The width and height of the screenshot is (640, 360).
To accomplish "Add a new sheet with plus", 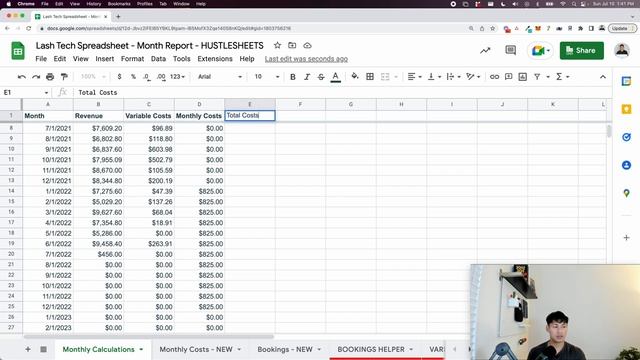I will [28, 349].
